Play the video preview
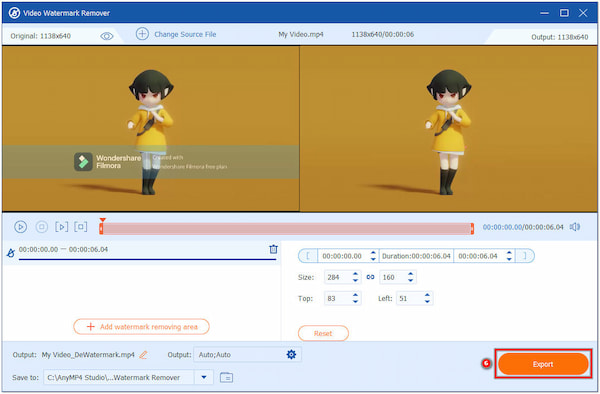 coord(20,227)
